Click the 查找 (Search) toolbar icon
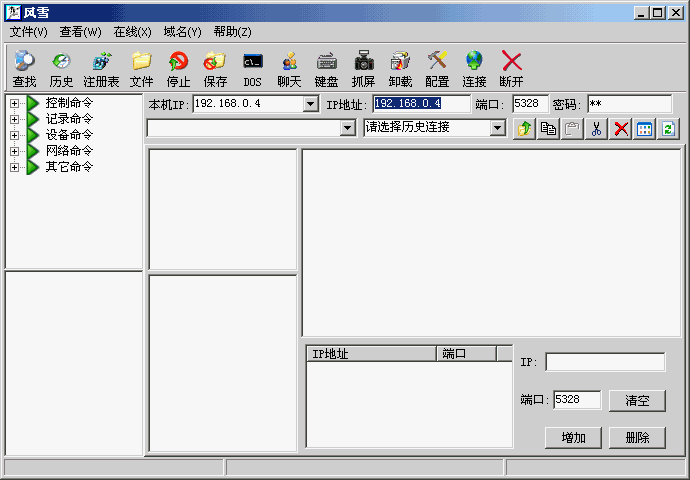 pos(24,68)
